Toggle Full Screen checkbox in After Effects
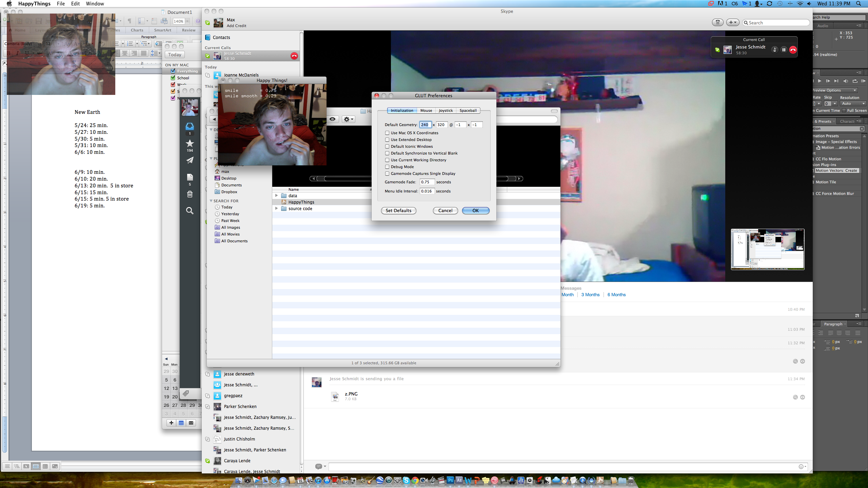Viewport: 868px width, 488px height. tap(844, 110)
